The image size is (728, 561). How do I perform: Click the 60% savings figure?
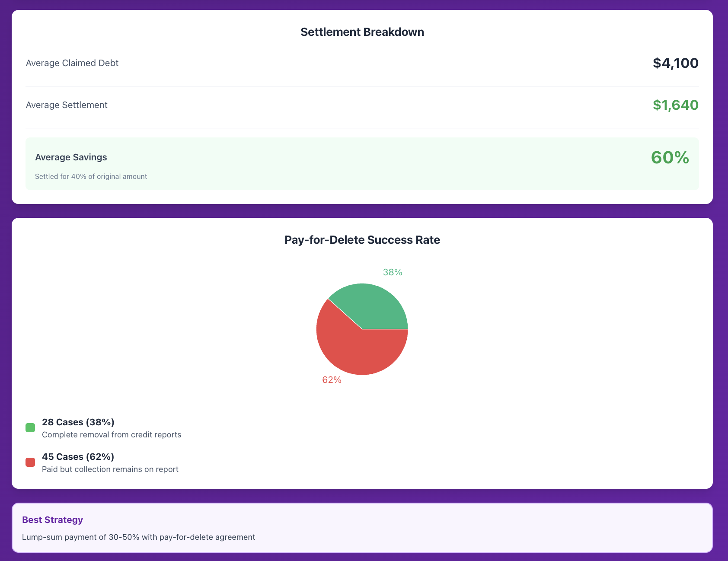click(670, 157)
